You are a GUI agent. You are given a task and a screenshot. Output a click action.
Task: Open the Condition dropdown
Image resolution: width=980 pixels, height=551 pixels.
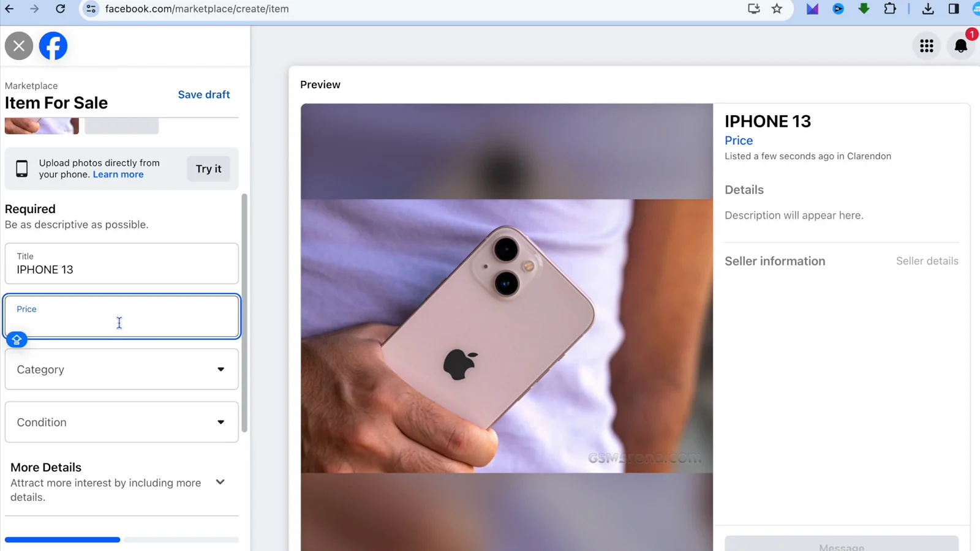[x=122, y=422]
